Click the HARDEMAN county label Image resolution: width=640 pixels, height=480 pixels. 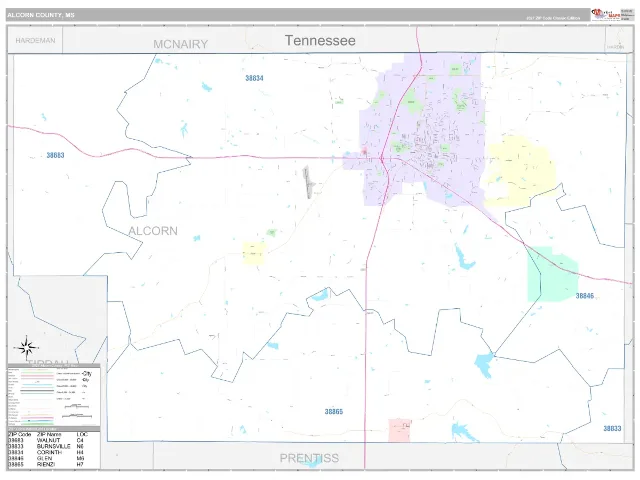click(x=35, y=40)
